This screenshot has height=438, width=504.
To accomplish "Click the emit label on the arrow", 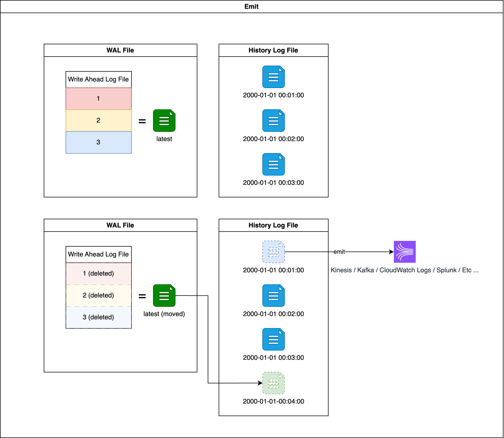I will point(339,252).
